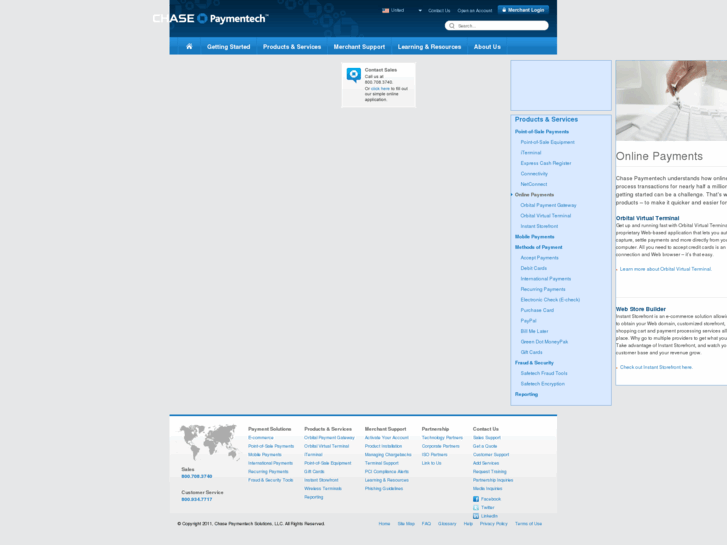The image size is (727, 545).
Task: Open Products & Services in the navigation bar
Action: point(292,47)
